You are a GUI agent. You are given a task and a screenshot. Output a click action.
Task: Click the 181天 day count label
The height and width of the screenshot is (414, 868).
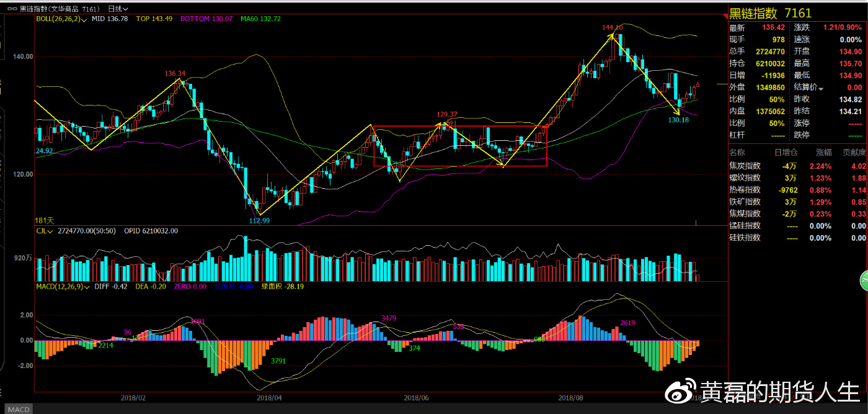[x=45, y=220]
